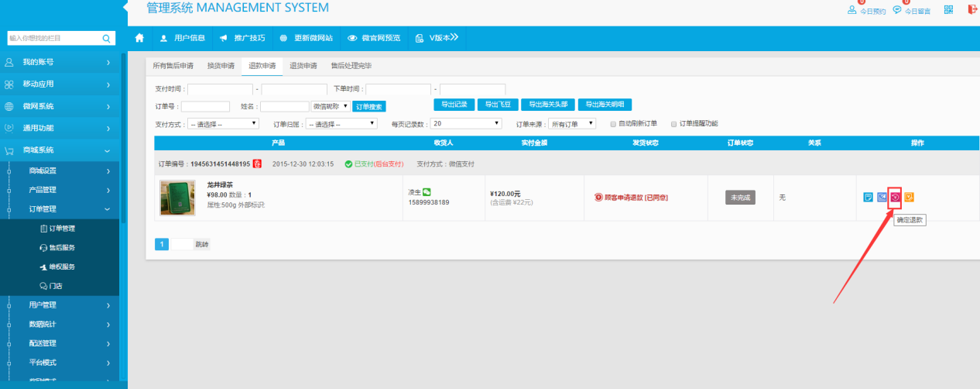Switch to 售后处理完毕 tab
The image size is (980, 389).
pyautogui.click(x=351, y=66)
